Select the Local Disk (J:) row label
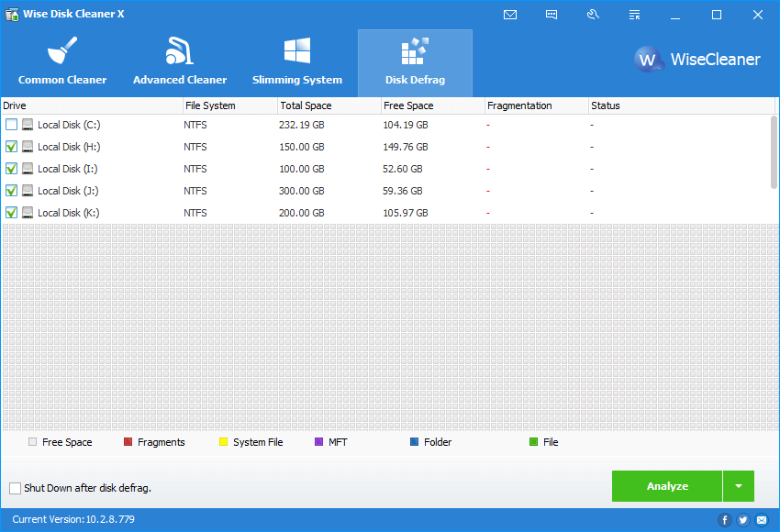 point(68,191)
